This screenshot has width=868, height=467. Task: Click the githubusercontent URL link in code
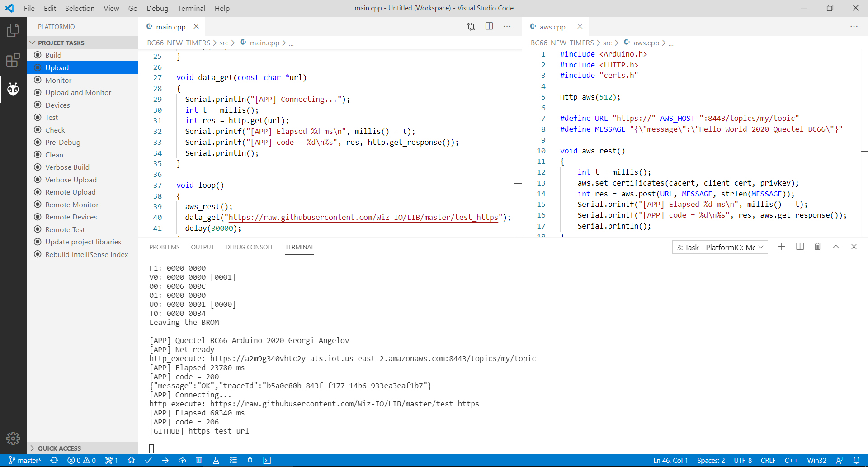[363, 217]
